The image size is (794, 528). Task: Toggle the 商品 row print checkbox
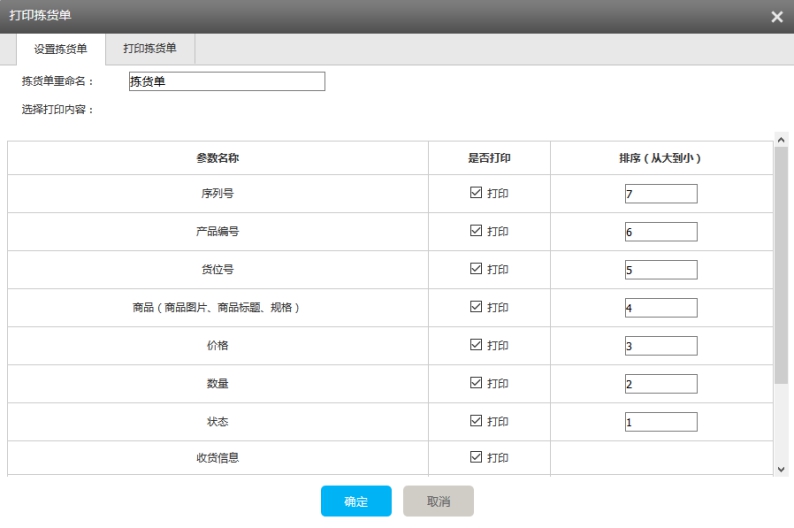coord(476,307)
